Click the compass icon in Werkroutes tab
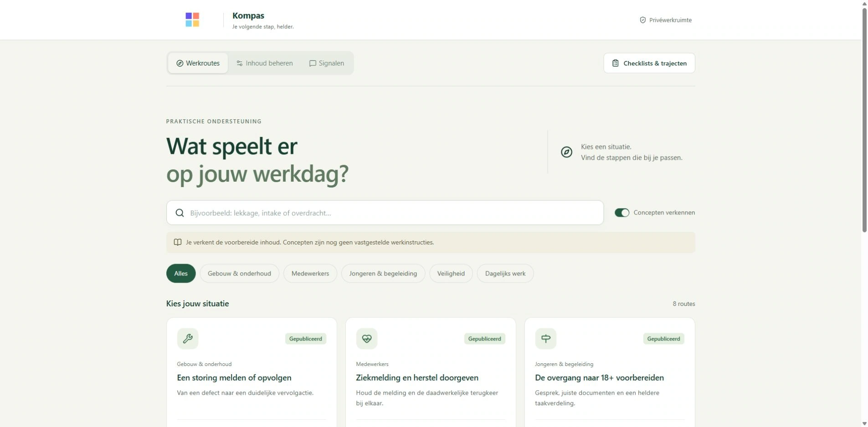The image size is (868, 427). click(180, 63)
